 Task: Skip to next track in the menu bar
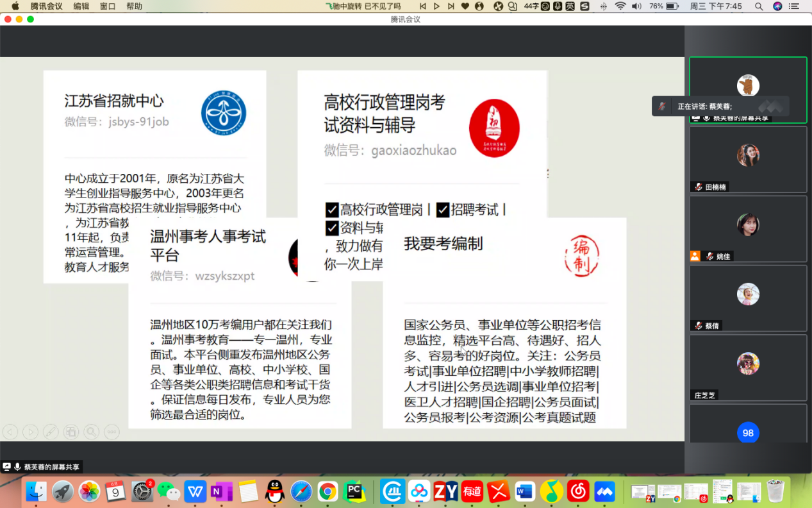(x=451, y=6)
